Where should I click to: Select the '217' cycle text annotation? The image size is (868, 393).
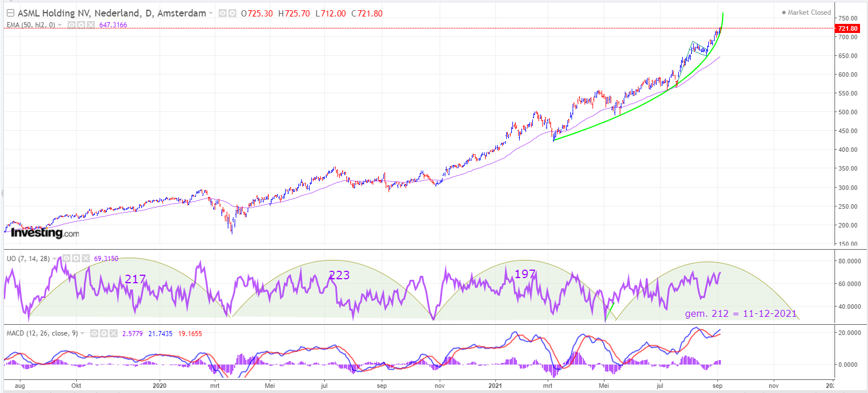tap(135, 279)
